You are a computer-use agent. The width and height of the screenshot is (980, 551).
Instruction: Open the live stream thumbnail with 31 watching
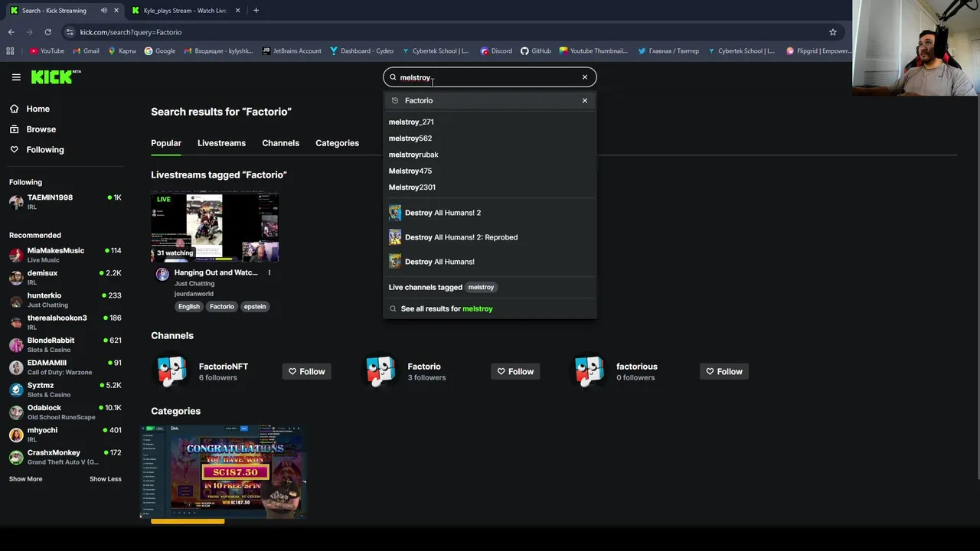click(214, 227)
